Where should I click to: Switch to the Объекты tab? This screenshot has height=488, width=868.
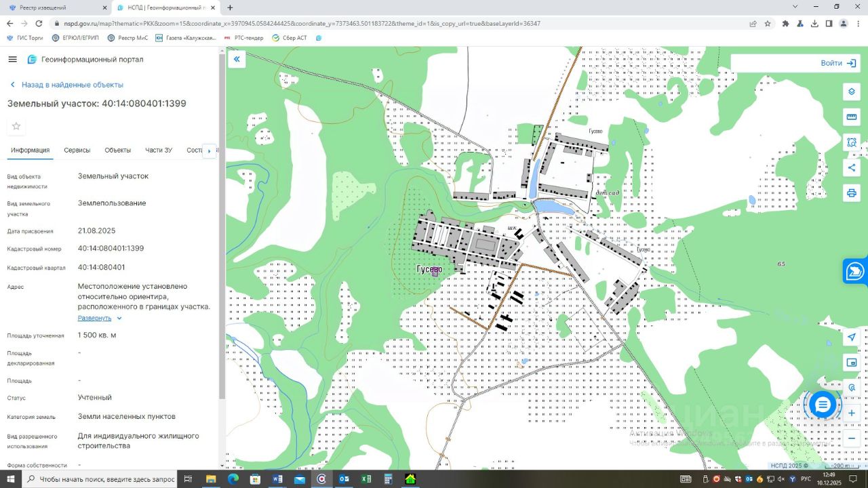tap(118, 150)
